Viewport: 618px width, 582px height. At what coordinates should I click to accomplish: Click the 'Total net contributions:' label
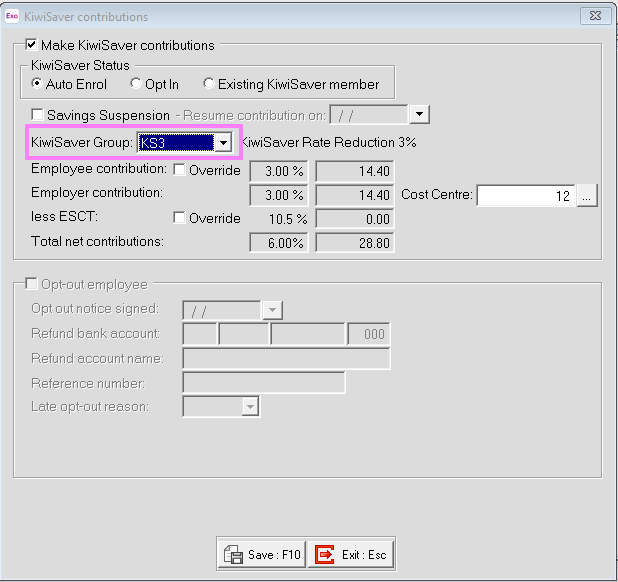tap(97, 241)
